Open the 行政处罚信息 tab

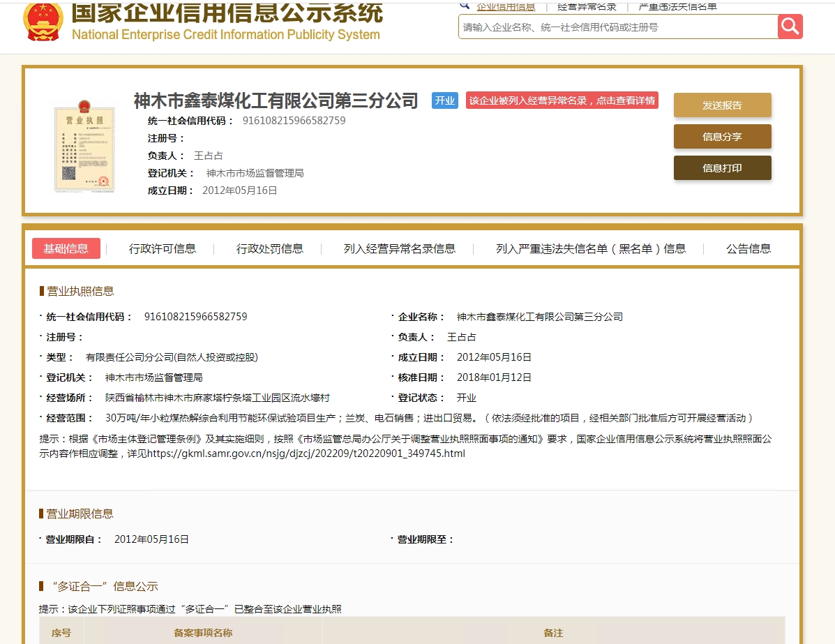click(270, 249)
